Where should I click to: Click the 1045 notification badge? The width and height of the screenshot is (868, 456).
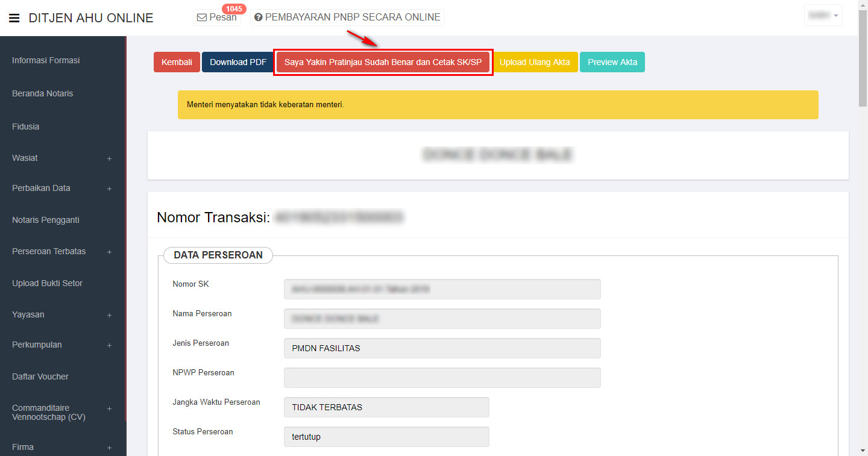234,8
